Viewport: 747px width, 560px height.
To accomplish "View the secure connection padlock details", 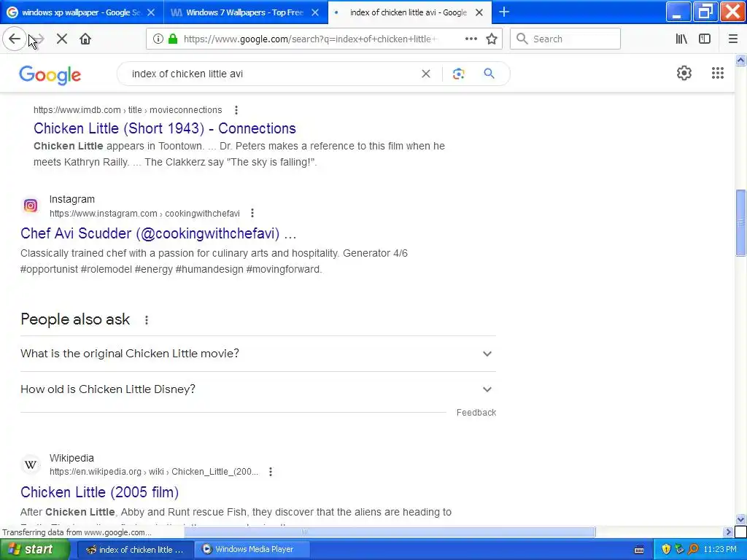I will (x=173, y=39).
